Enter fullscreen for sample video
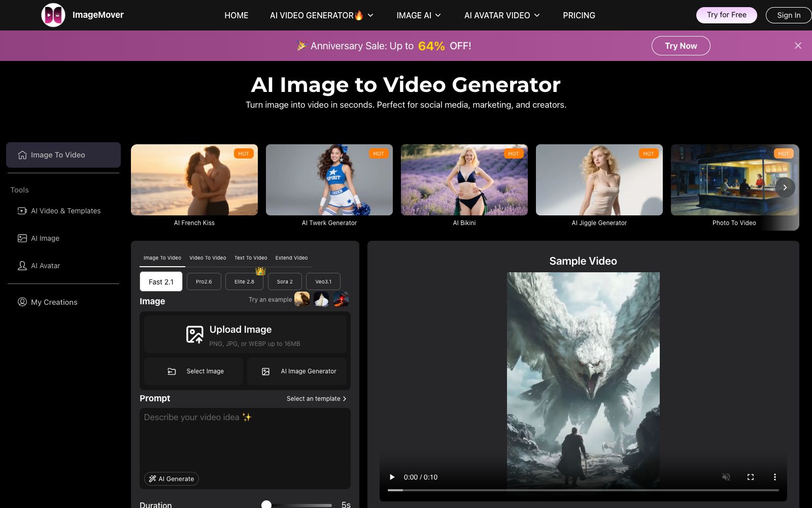812x508 pixels. coord(751,477)
